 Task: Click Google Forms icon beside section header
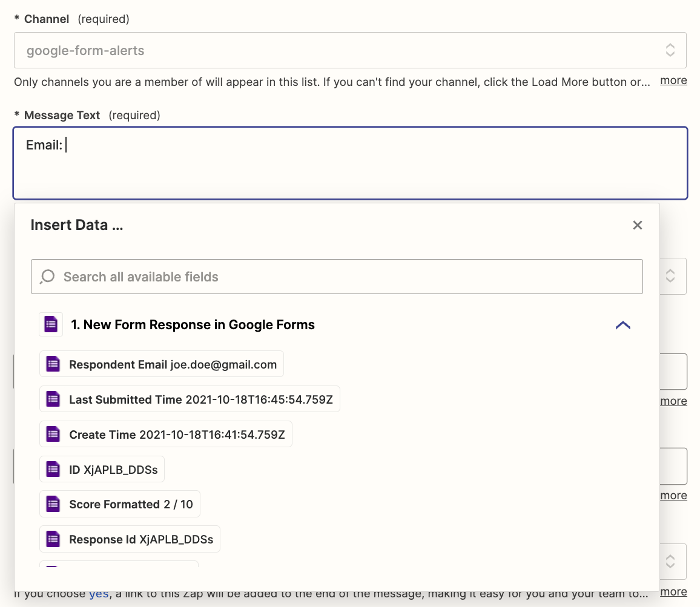point(51,324)
